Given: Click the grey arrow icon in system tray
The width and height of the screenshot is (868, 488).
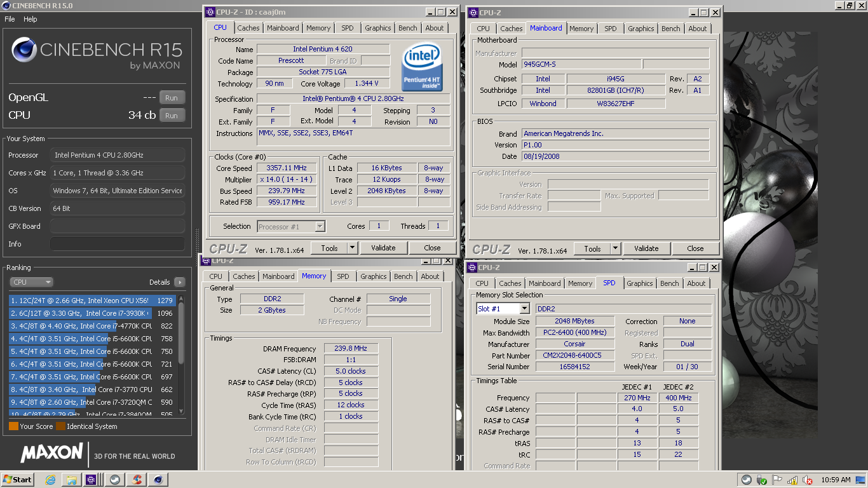Looking at the screenshot, I should coord(747,480).
